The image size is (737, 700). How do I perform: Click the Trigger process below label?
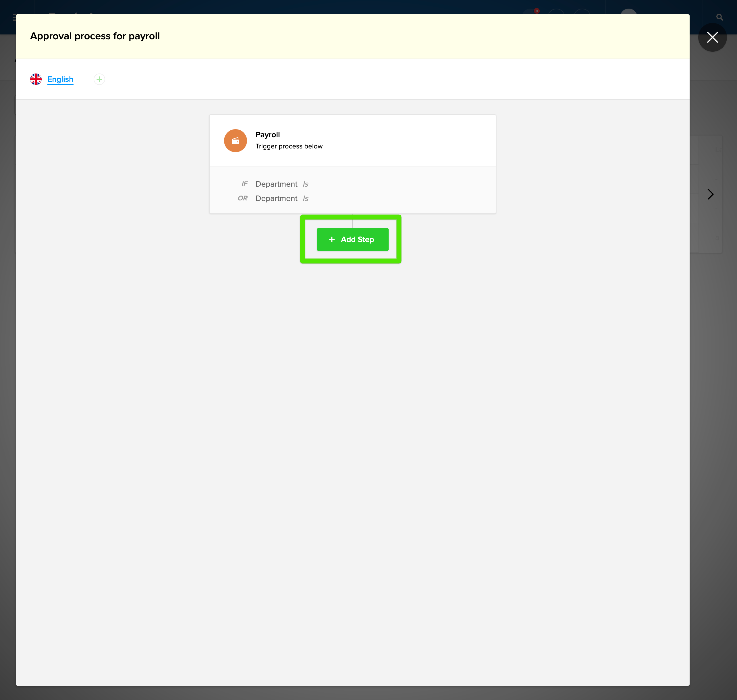point(289,146)
